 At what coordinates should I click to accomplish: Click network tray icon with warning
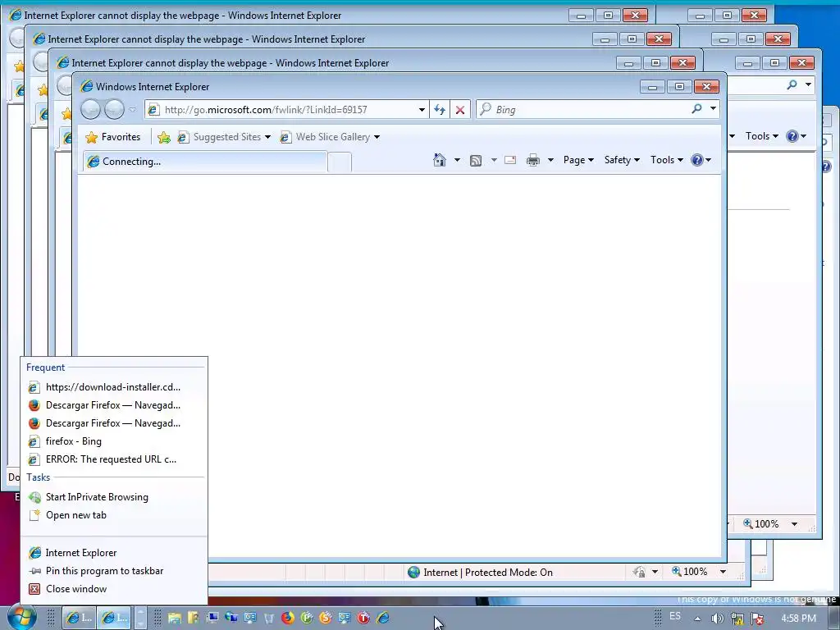(x=737, y=619)
